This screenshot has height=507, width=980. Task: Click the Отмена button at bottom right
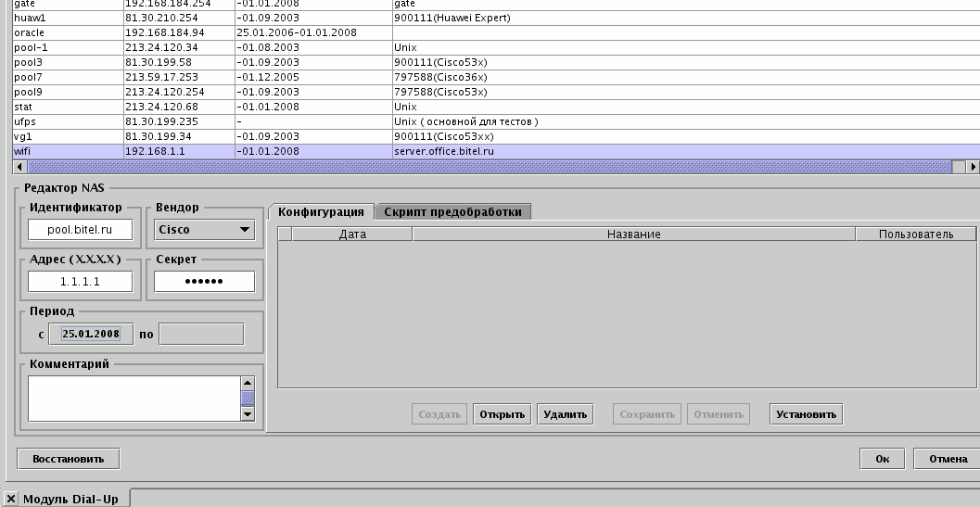(948, 459)
